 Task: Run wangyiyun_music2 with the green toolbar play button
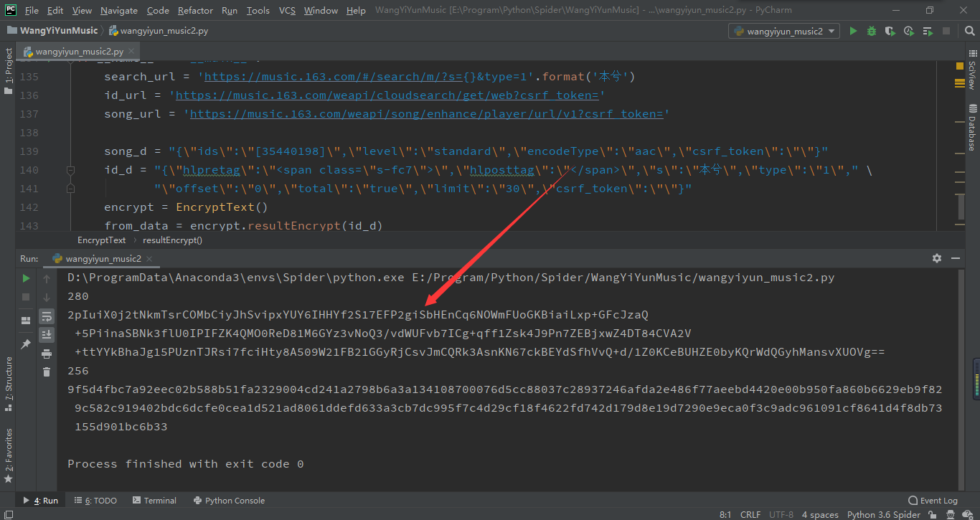pos(853,31)
